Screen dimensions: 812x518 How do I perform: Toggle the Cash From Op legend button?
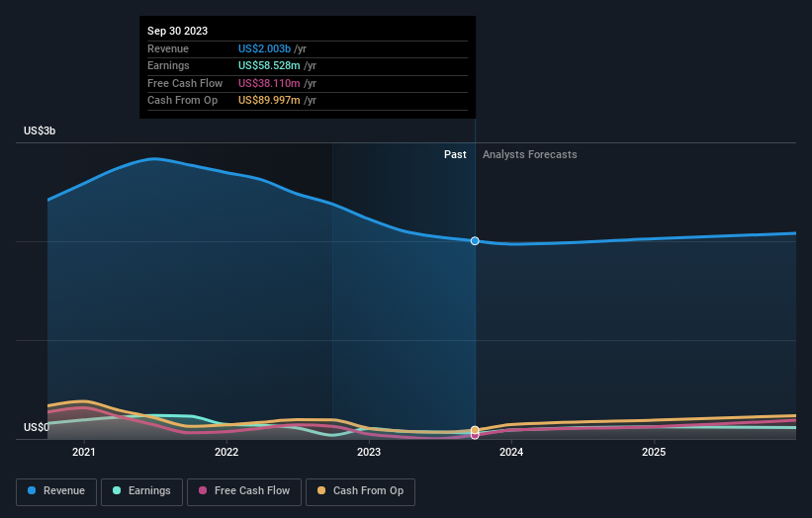360,491
